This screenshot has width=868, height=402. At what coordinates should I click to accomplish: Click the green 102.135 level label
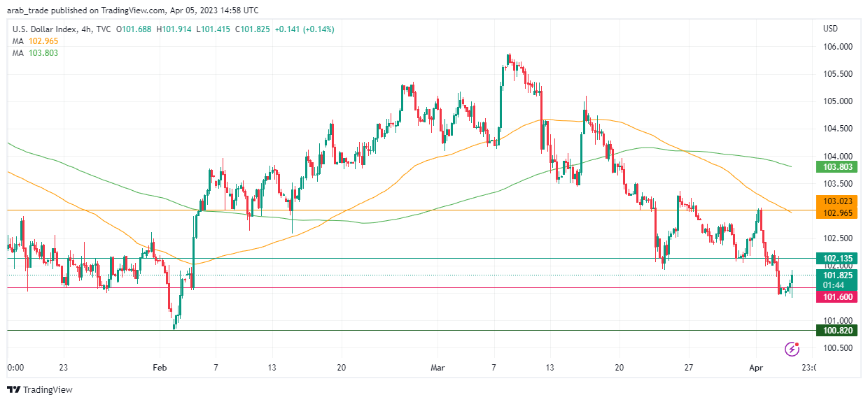tap(836, 258)
